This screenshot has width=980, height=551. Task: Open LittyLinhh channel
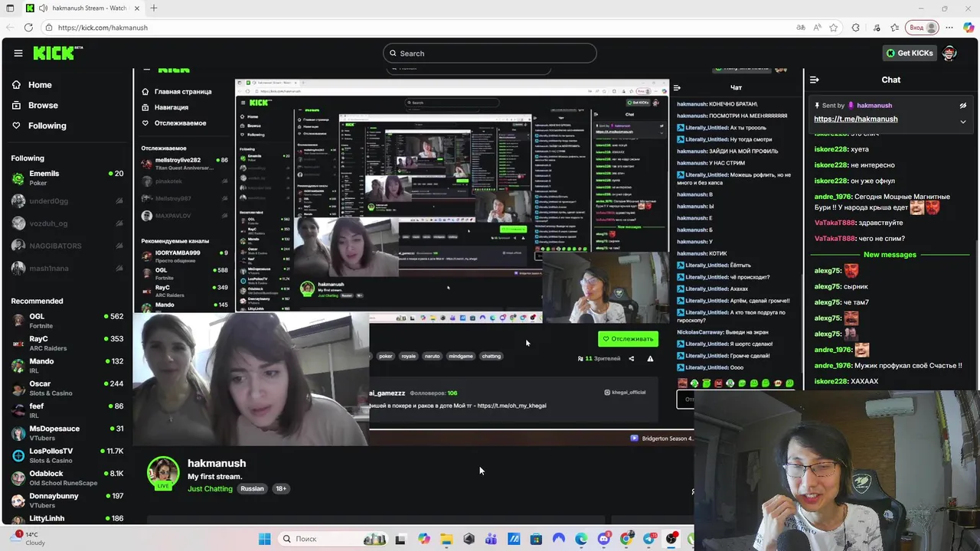coord(67,519)
